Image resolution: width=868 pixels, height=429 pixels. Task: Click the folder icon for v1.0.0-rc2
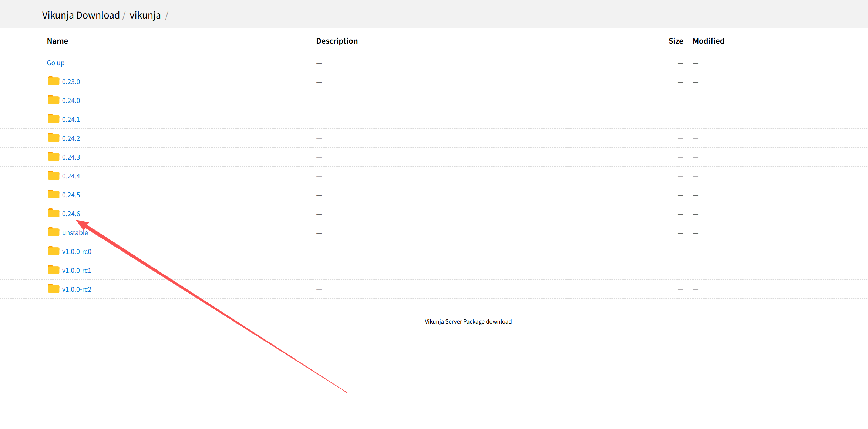54,289
